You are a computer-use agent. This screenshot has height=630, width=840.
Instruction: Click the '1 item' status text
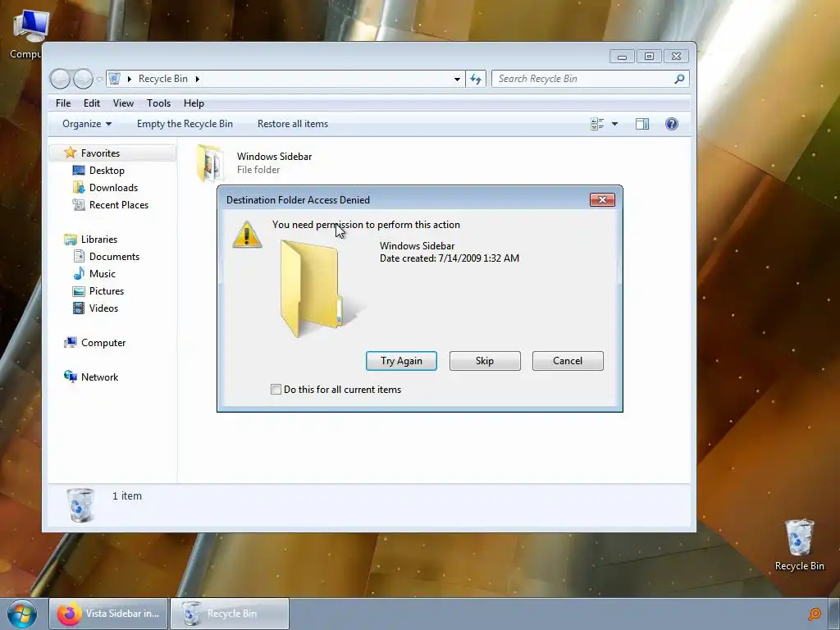coord(127,496)
